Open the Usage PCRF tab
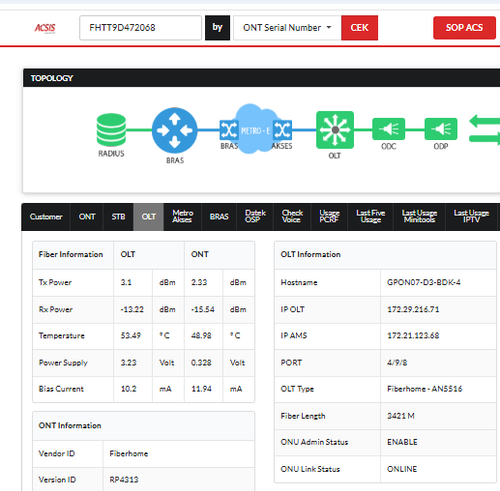This screenshot has width=500, height=491. pos(329,217)
